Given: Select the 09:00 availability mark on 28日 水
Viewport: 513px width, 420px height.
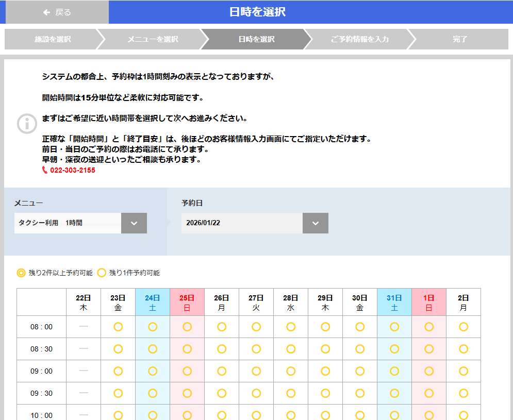Looking at the screenshot, I should pos(291,371).
